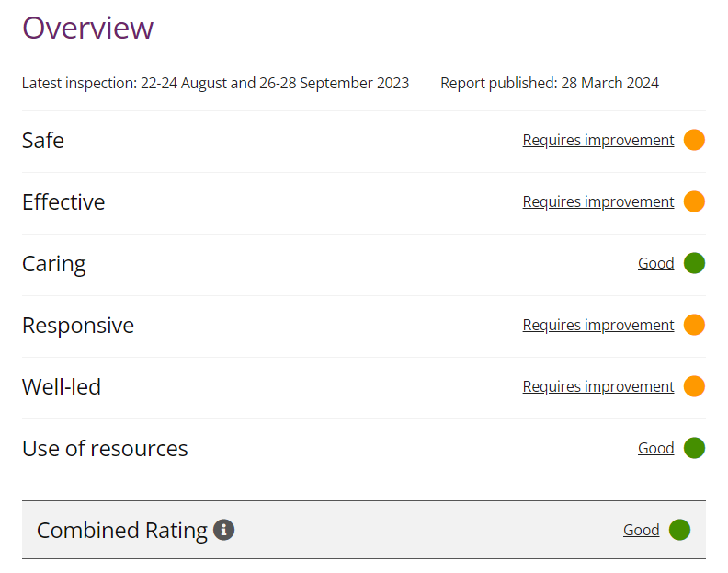
Task: Open Safe's 'Requires improvement' link
Action: click(x=598, y=140)
